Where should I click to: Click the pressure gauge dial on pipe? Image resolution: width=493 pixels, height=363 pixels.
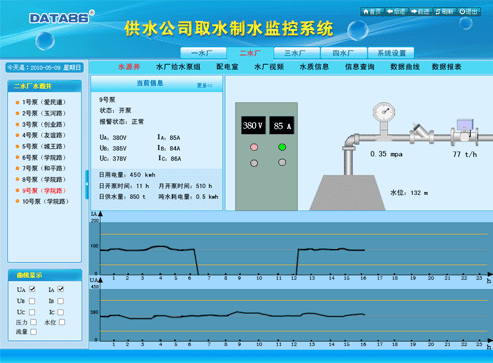(x=384, y=112)
